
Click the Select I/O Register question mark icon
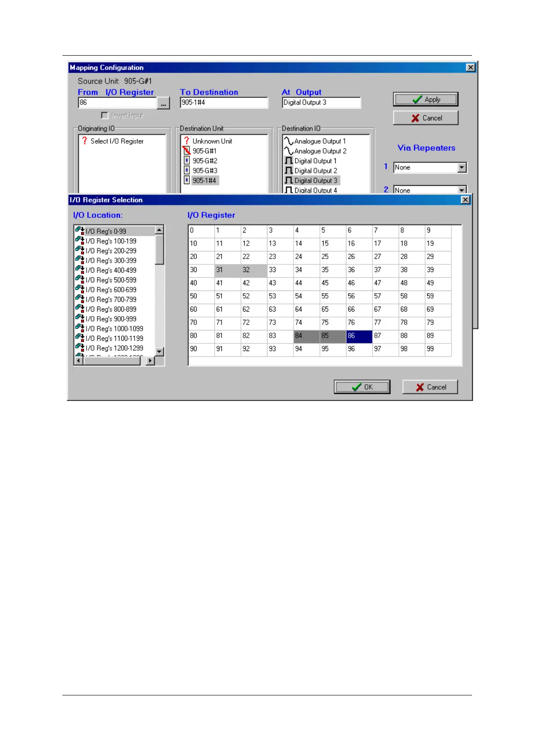point(84,141)
